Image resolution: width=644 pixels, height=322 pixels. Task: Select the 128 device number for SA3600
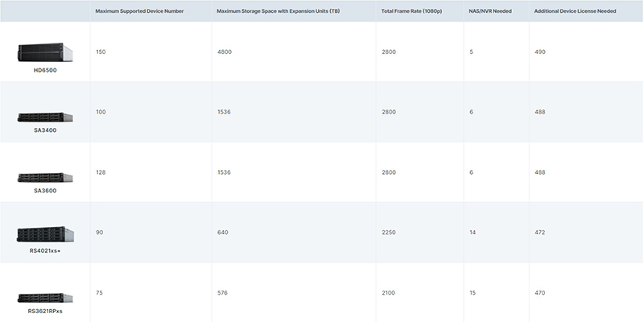101,172
